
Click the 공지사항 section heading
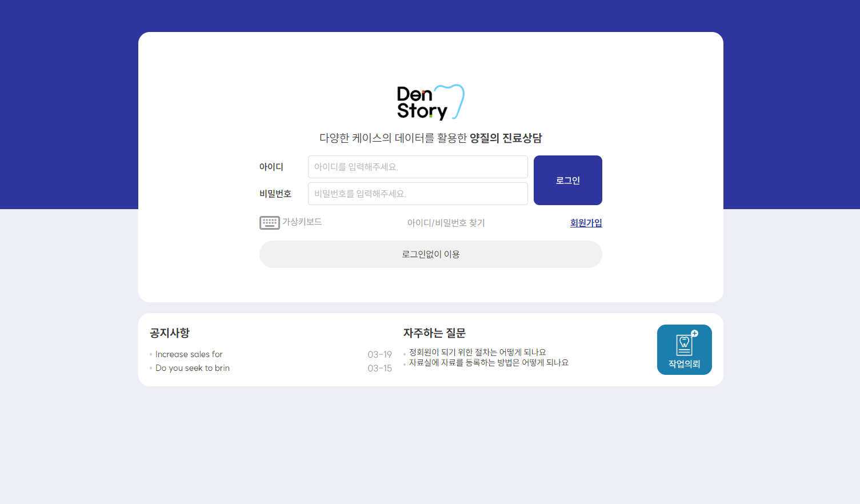click(x=170, y=333)
